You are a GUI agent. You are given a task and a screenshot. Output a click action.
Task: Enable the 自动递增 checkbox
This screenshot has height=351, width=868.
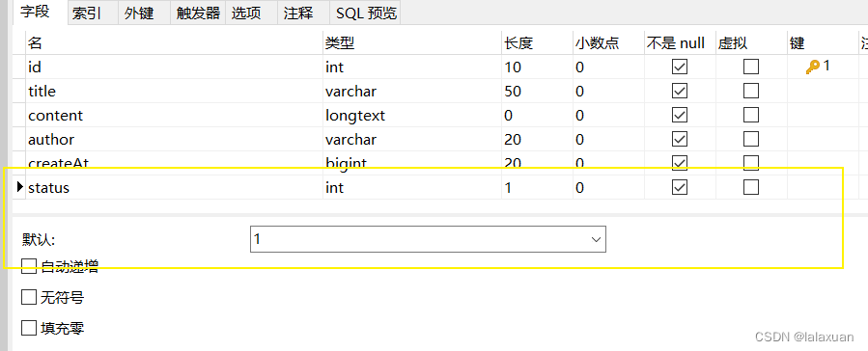29,266
